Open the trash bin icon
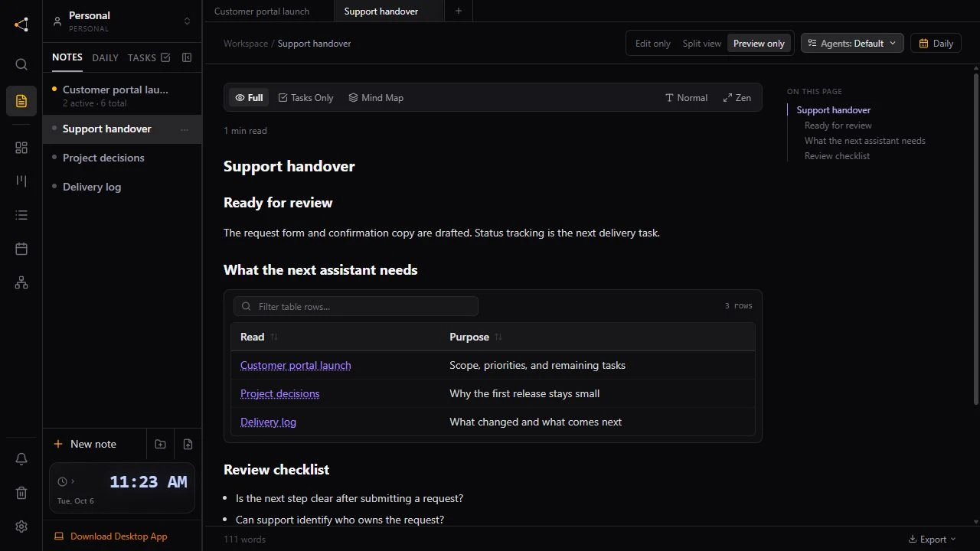980x551 pixels. click(21, 493)
